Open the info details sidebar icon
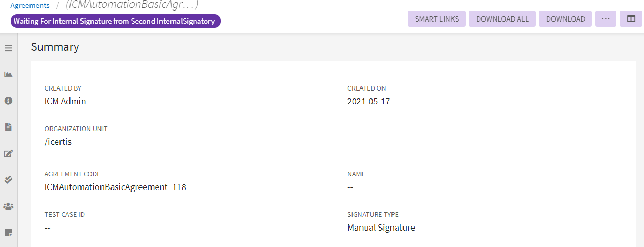 point(8,101)
